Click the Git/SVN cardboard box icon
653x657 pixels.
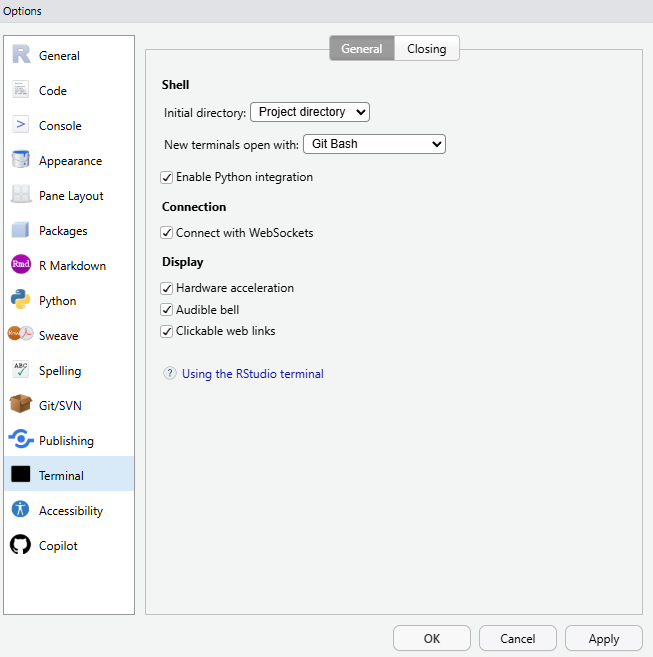coord(21,404)
